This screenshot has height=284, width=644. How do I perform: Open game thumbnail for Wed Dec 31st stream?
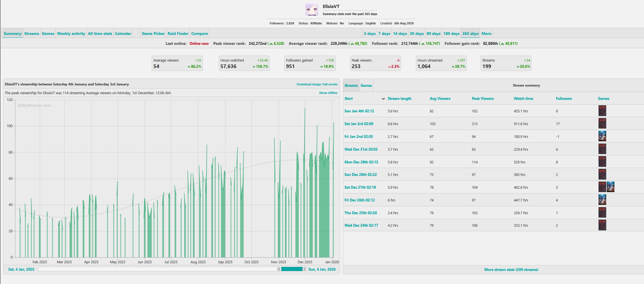(602, 149)
